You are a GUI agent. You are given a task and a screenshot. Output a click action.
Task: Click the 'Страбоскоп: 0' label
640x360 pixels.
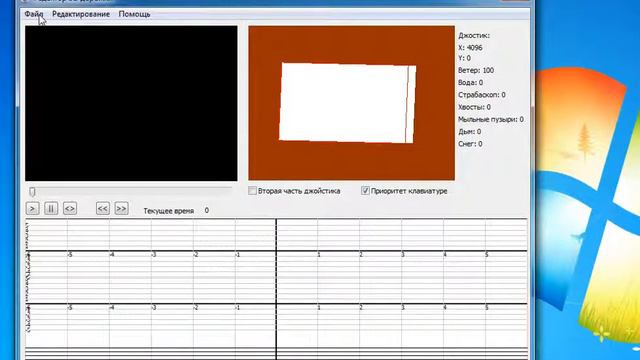coord(482,95)
